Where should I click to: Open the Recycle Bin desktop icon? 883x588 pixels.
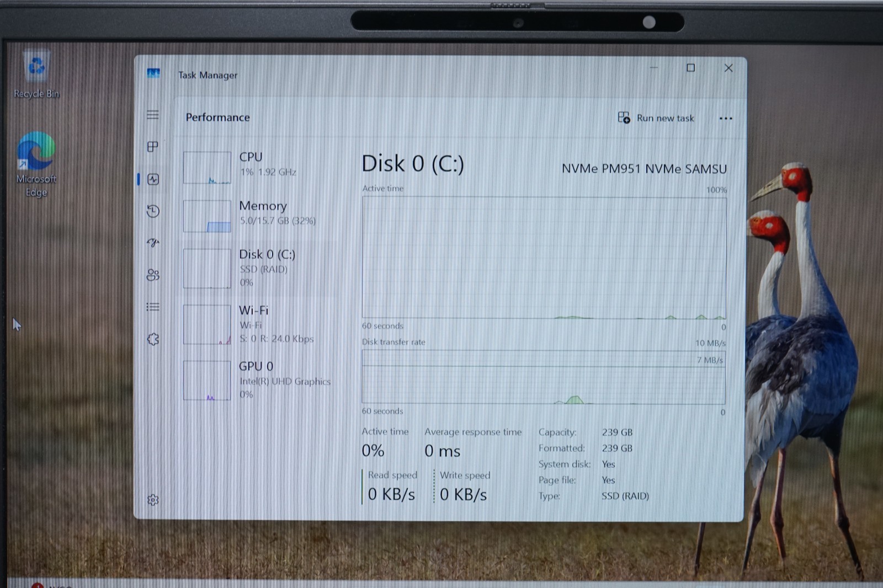[x=36, y=75]
